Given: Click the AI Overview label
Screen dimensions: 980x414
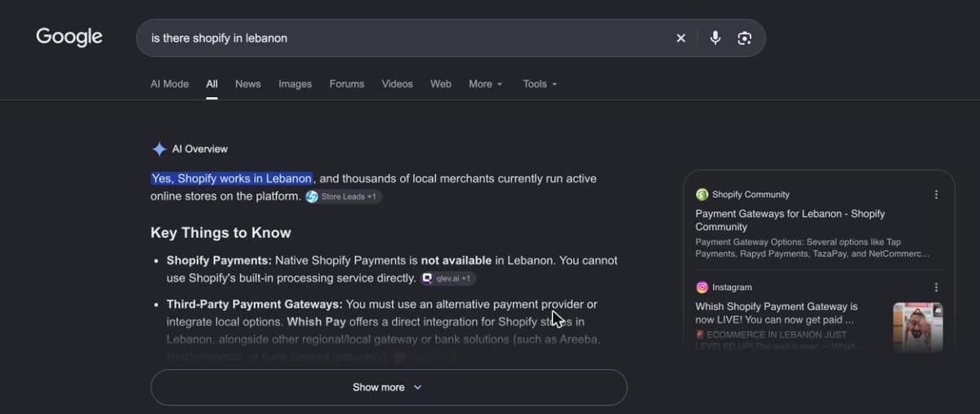Looking at the screenshot, I should coord(200,149).
